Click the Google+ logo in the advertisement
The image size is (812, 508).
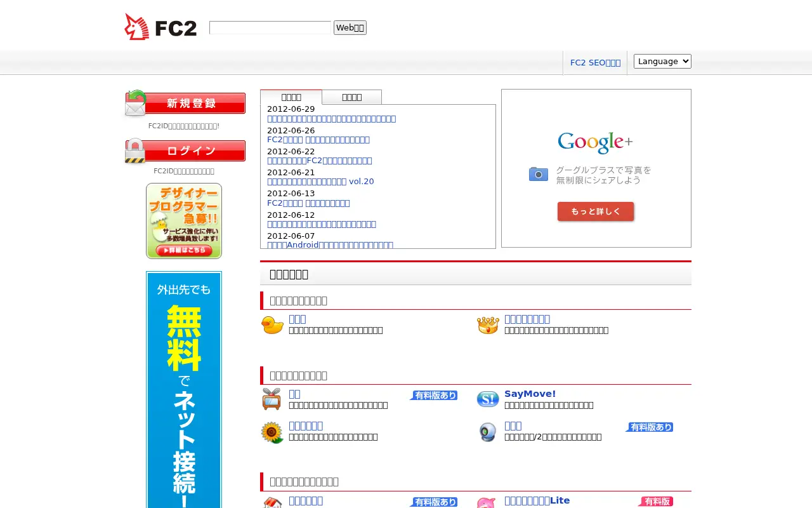click(595, 142)
